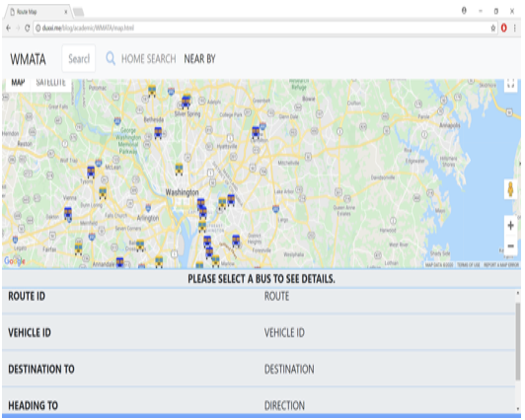Open a new browser tab
525x420 pixels.
[x=78, y=13]
